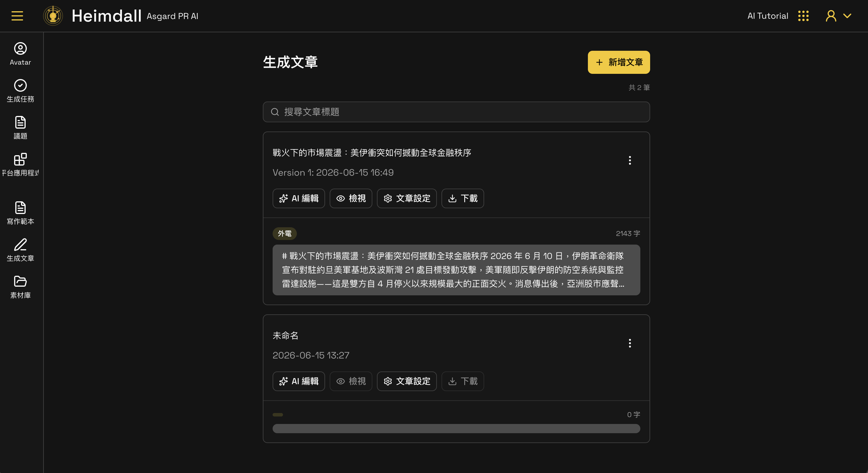This screenshot has height=473, width=868.
Task: Expand the account dropdown chevron
Action: click(847, 16)
